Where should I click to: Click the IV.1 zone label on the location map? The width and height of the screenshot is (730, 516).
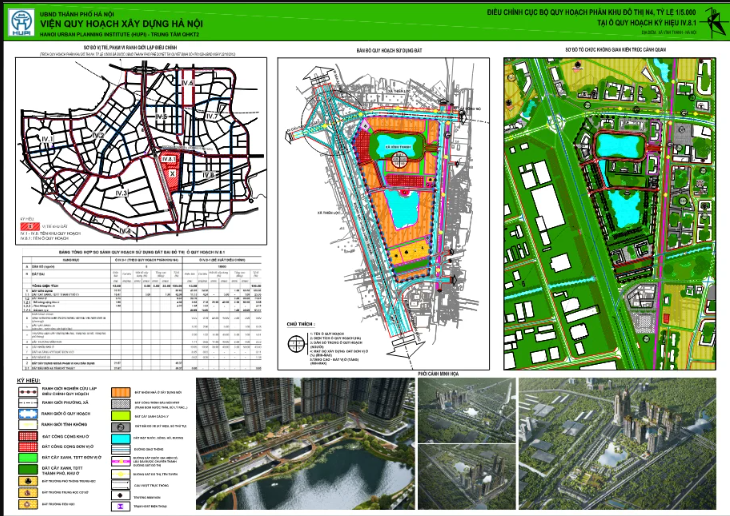47,139
